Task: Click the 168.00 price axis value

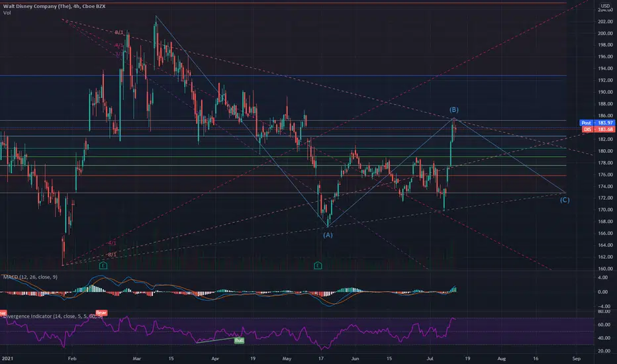Action: (605, 222)
